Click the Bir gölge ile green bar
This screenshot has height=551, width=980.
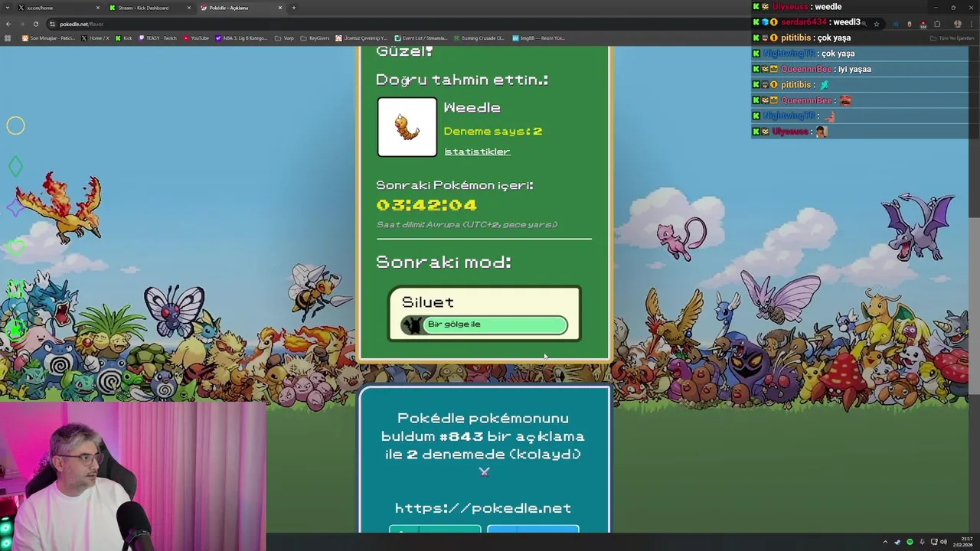tap(495, 324)
